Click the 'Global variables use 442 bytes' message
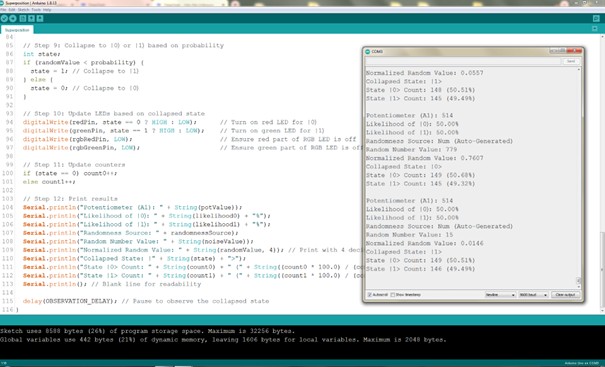Viewport: 605px width, 367px height. pos(223,340)
